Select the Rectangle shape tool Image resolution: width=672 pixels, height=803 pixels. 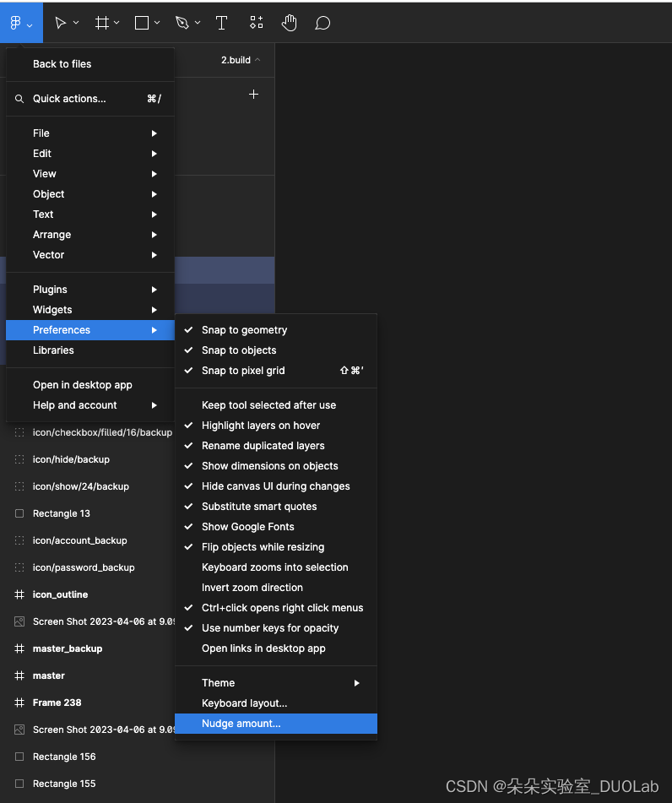tap(139, 23)
